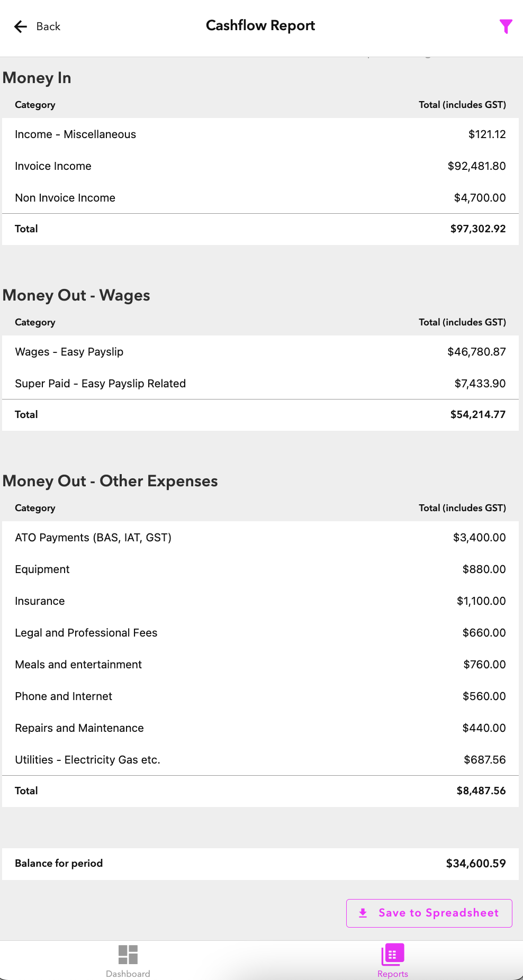The width and height of the screenshot is (523, 980).
Task: Click the Meals and entertainment row
Action: coord(260,665)
